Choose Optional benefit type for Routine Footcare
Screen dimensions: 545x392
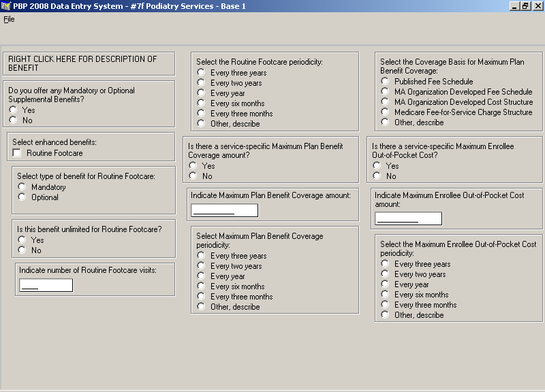click(22, 197)
